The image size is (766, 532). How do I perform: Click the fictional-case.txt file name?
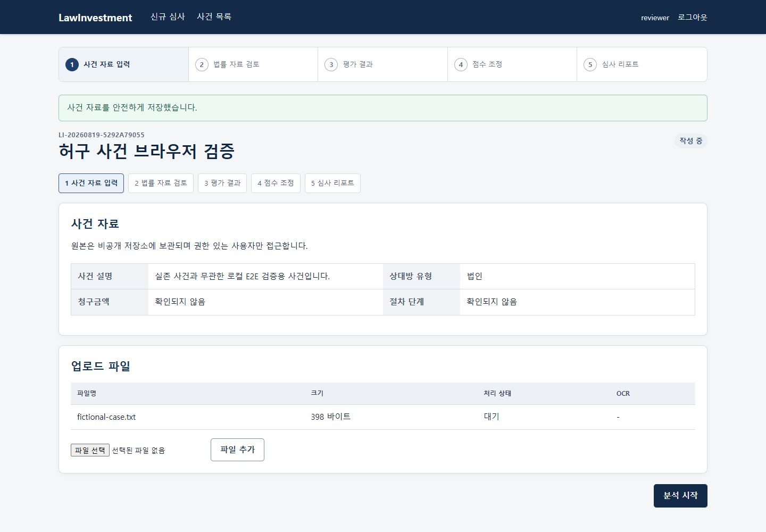(106, 417)
